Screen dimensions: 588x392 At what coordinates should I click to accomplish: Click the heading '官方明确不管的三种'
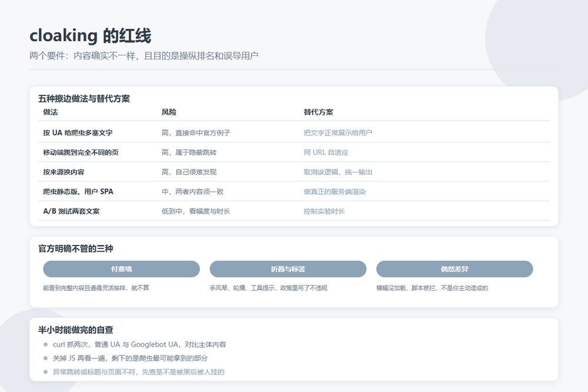coord(76,248)
